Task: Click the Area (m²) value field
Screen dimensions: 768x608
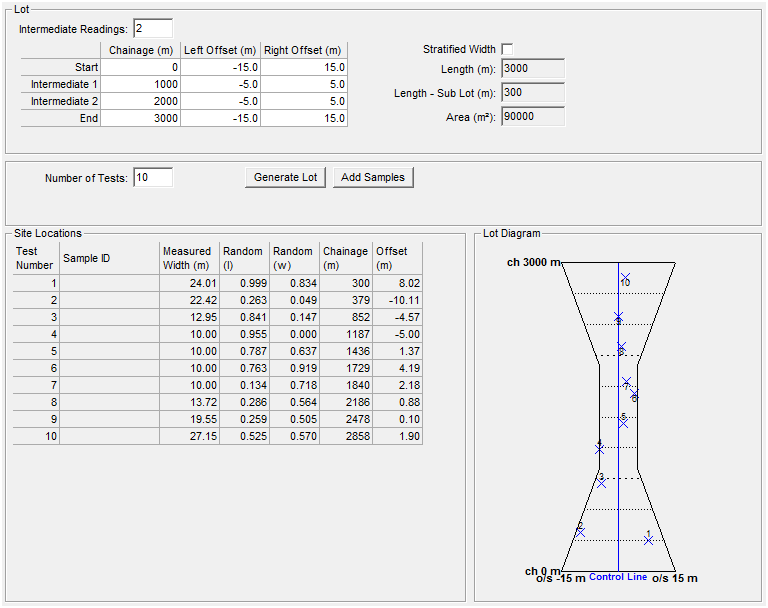Action: (x=532, y=117)
